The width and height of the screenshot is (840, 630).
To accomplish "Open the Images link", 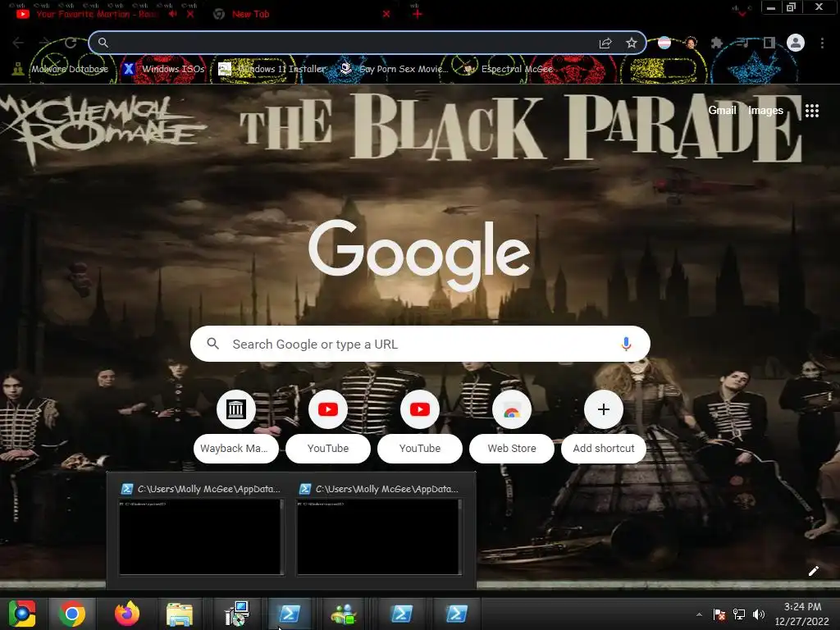I will tap(765, 111).
